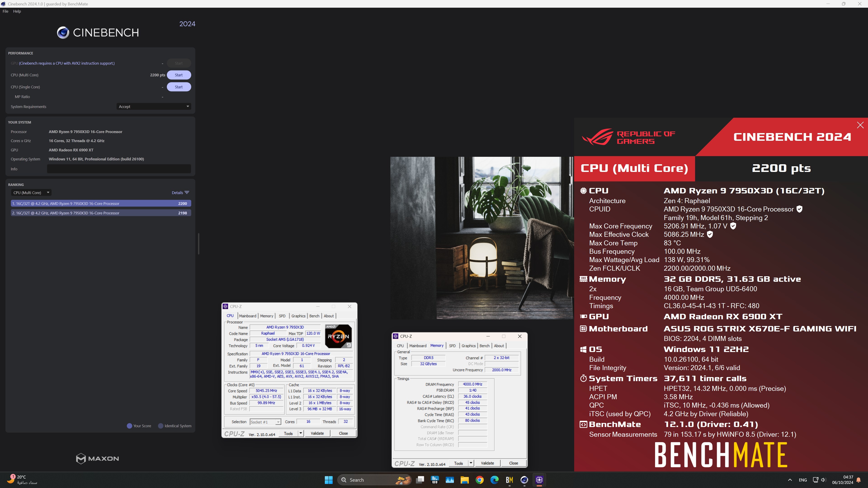Switch to Mainboard tab in CPU-Z processor window

pyautogui.click(x=248, y=316)
